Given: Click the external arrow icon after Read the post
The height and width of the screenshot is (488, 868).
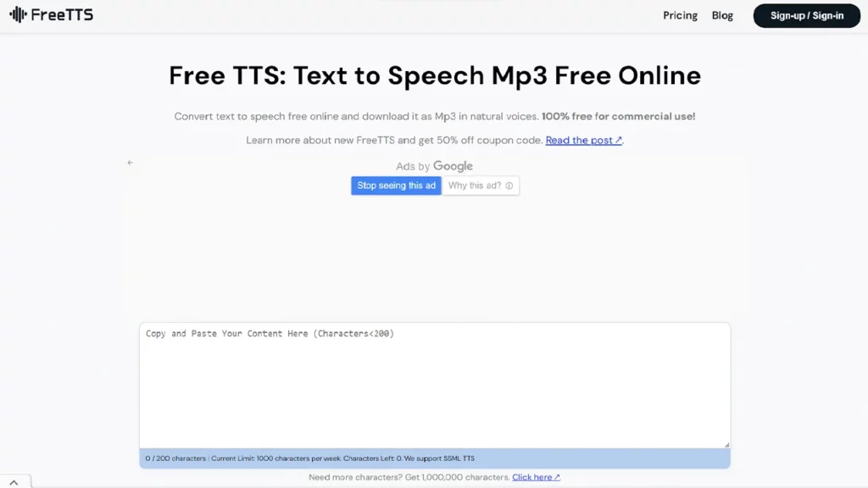Looking at the screenshot, I should pyautogui.click(x=619, y=141).
